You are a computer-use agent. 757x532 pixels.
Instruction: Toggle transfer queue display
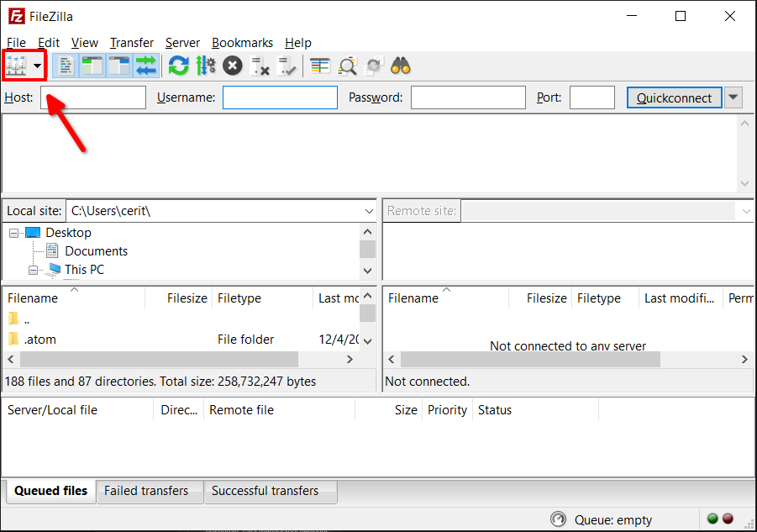(146, 66)
